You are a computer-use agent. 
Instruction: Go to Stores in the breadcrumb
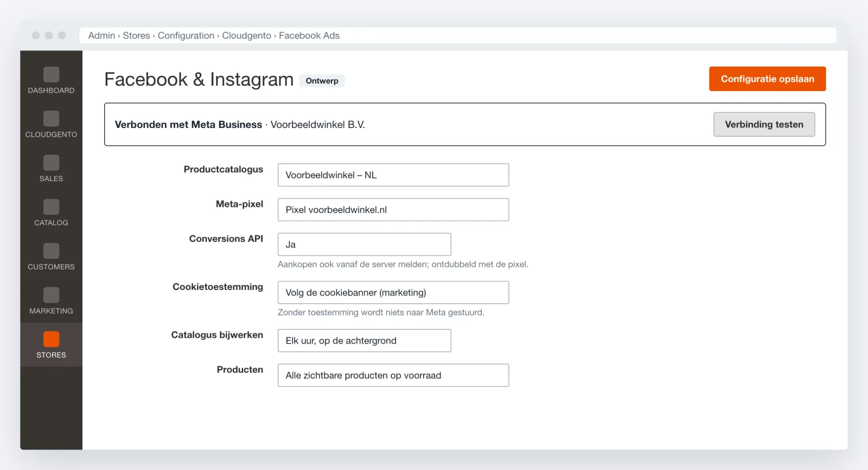click(136, 35)
